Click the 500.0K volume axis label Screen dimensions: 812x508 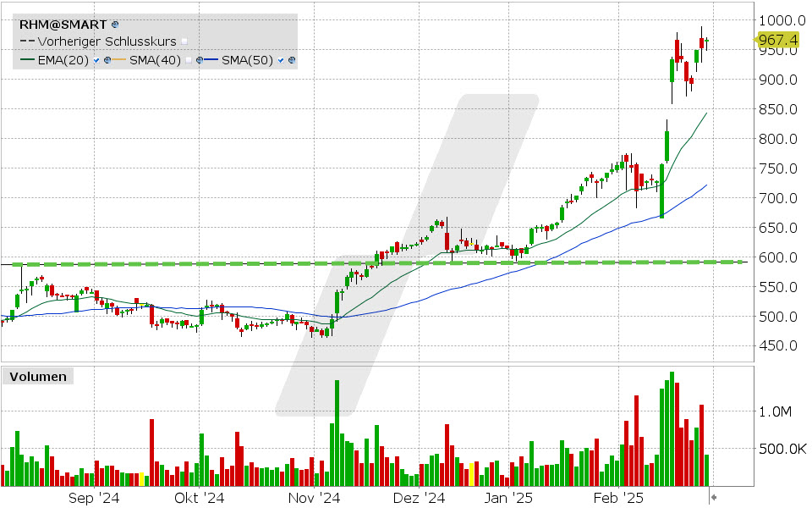click(x=782, y=449)
